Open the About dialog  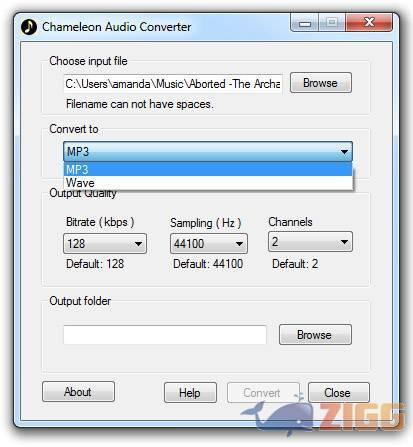(78, 392)
